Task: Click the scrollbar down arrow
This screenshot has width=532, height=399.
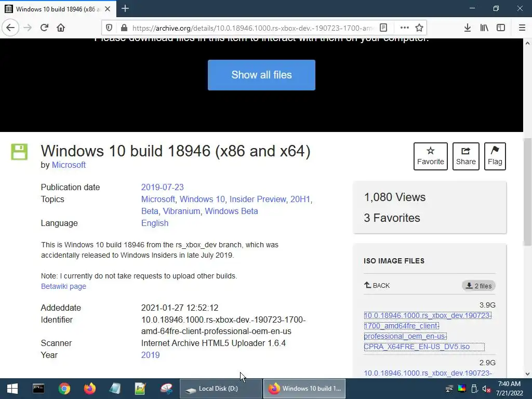Action: tap(527, 374)
